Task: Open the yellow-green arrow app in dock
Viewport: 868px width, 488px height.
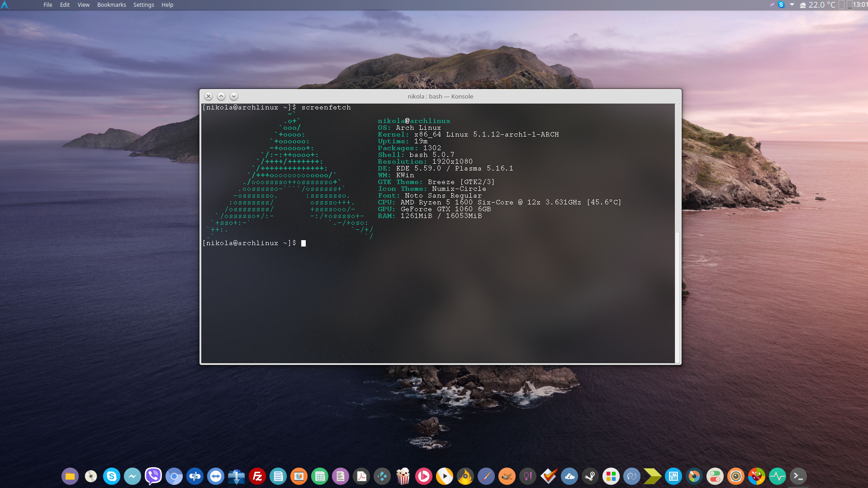Action: (653, 476)
